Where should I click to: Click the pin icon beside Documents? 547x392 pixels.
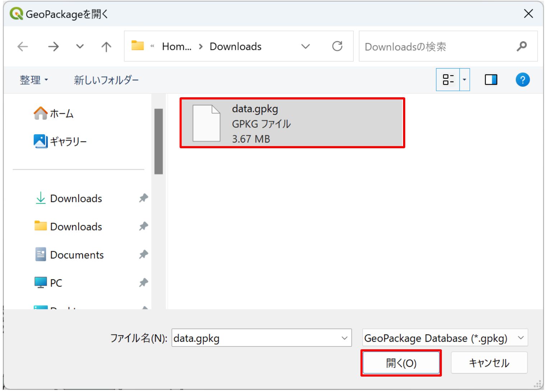coord(144,255)
